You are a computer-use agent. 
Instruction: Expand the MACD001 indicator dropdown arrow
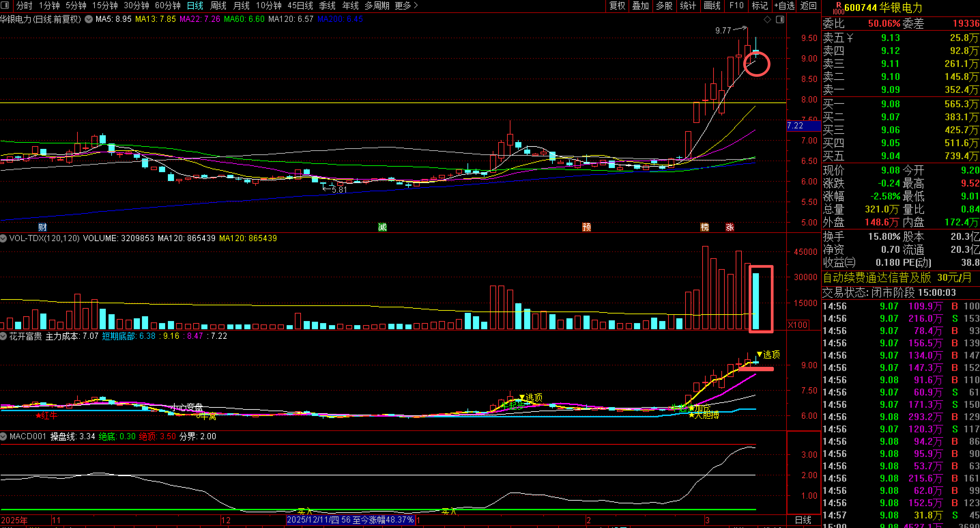pos(3,436)
